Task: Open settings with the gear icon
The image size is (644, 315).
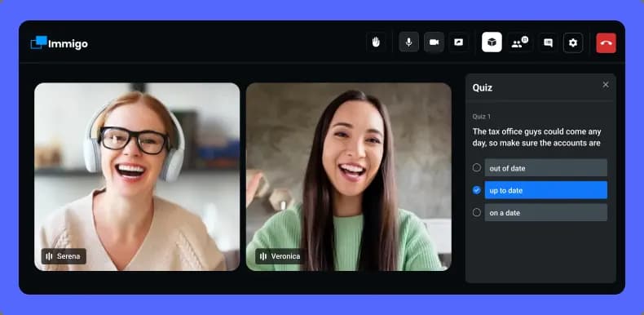Action: (x=573, y=42)
